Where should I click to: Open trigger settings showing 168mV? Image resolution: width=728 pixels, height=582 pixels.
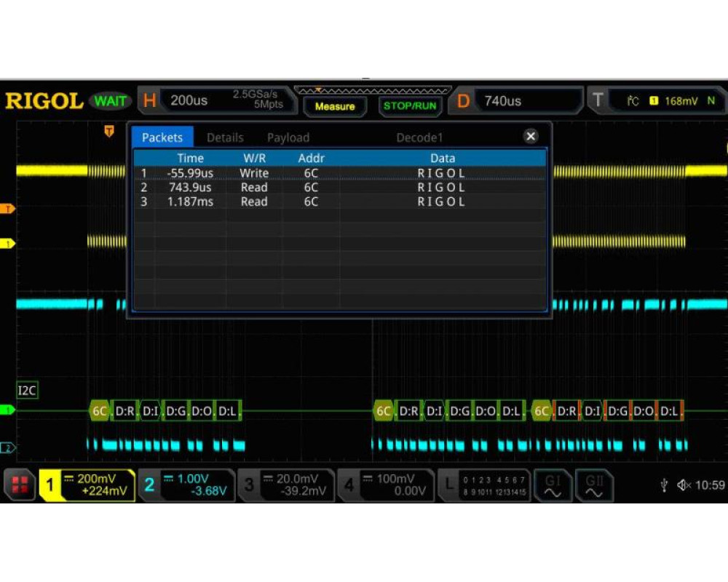click(658, 100)
